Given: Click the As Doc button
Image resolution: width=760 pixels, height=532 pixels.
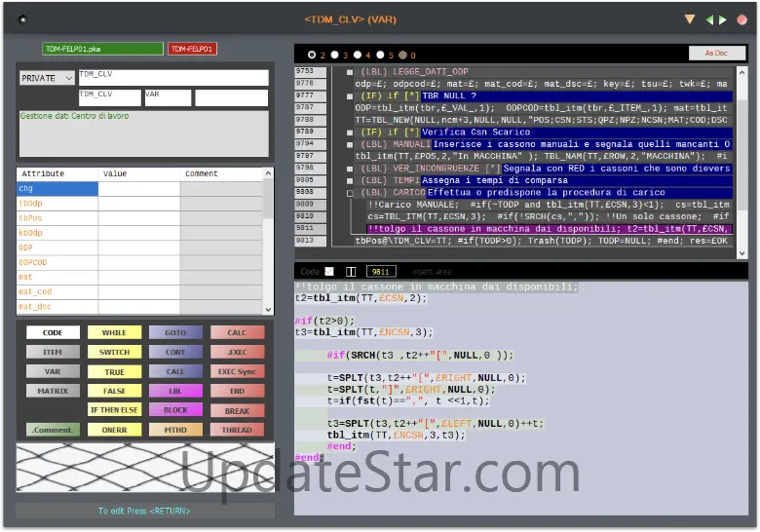Looking at the screenshot, I should (x=716, y=53).
